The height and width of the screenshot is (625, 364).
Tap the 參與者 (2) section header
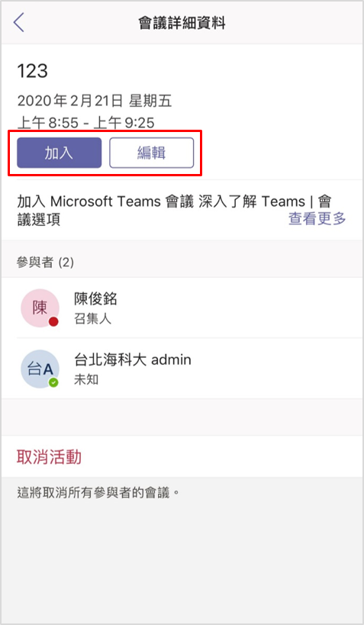45,263
